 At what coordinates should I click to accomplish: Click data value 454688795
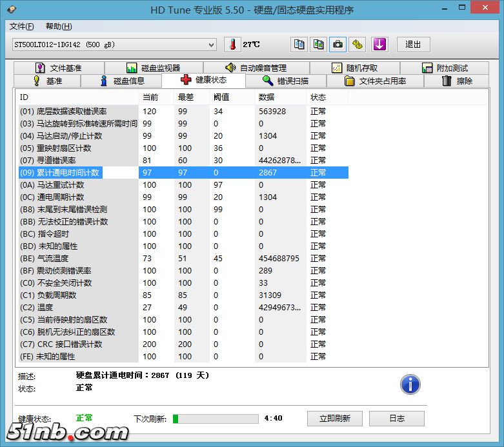[279, 258]
